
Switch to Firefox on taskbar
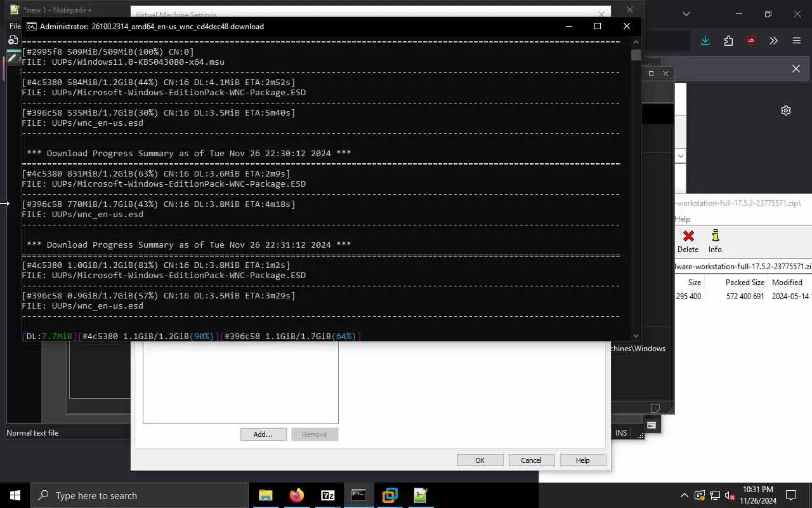click(x=296, y=495)
